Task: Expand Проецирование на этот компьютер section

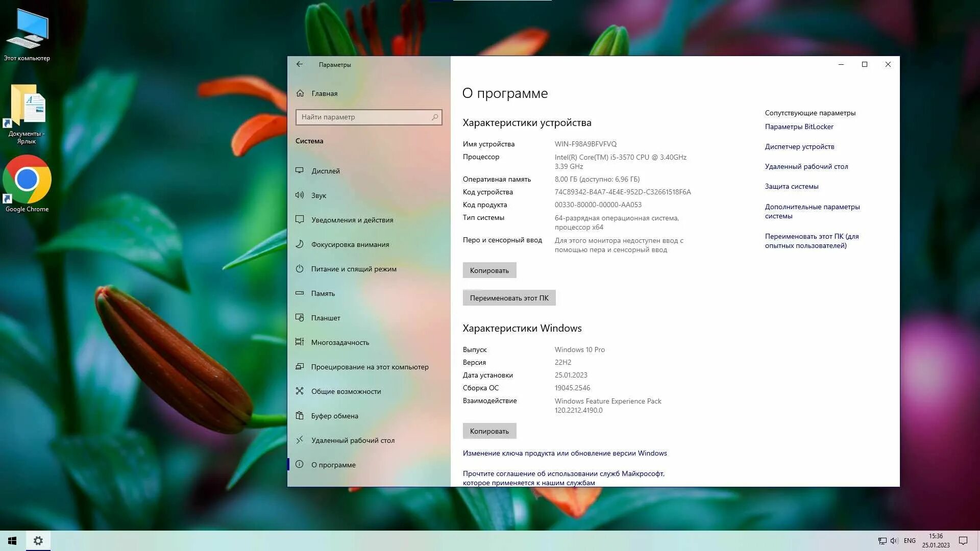Action: coord(370,366)
